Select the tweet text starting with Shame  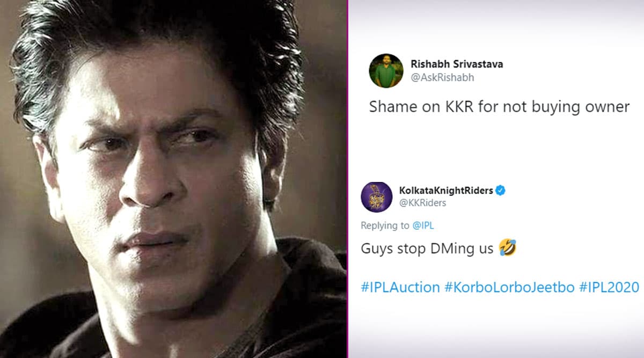[499, 107]
